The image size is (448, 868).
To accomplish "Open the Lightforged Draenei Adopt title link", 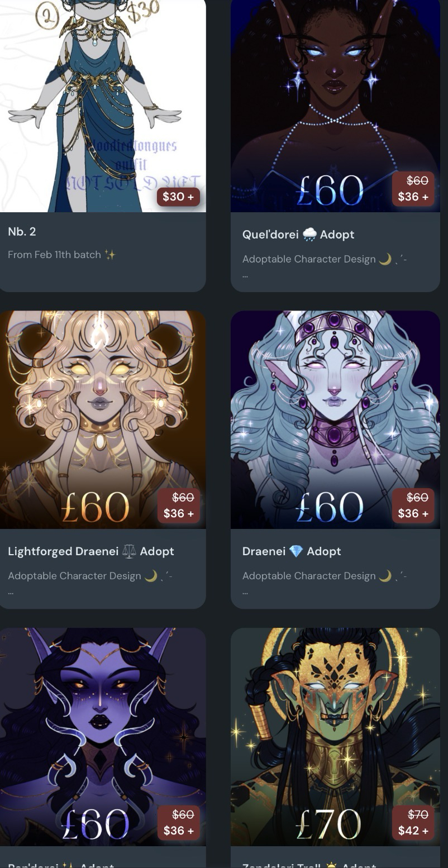I will 91,551.
